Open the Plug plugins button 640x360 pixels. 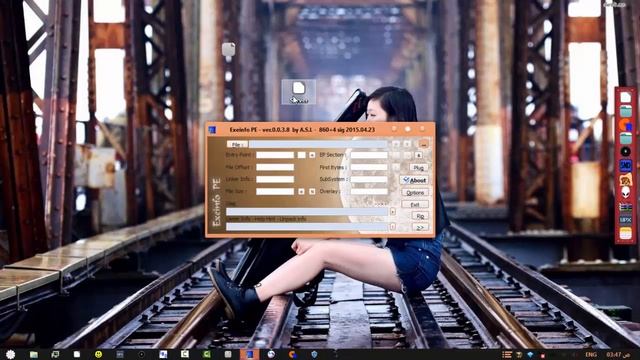click(x=418, y=168)
